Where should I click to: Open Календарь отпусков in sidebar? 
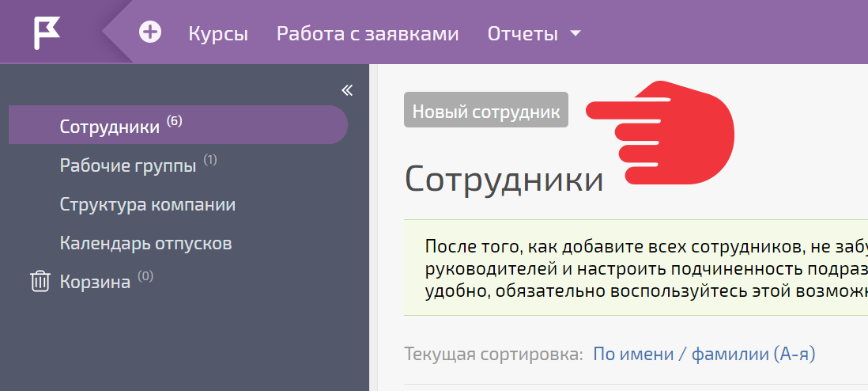coord(145,243)
